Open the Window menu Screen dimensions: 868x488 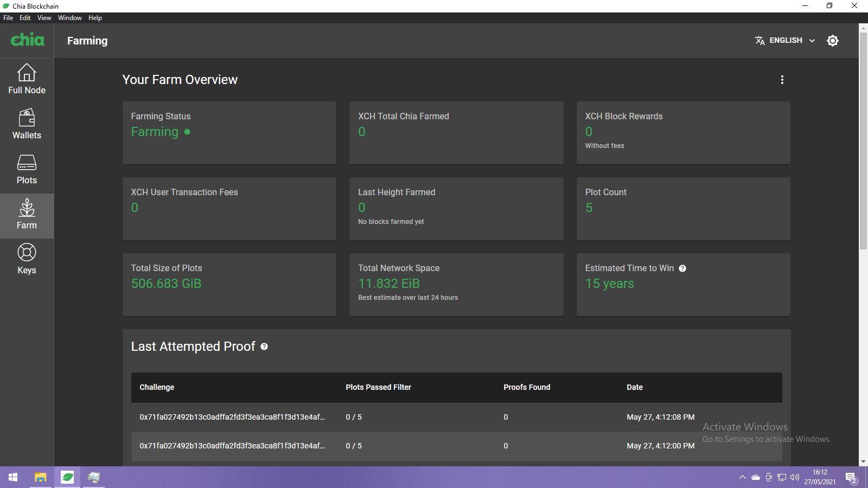(x=70, y=18)
